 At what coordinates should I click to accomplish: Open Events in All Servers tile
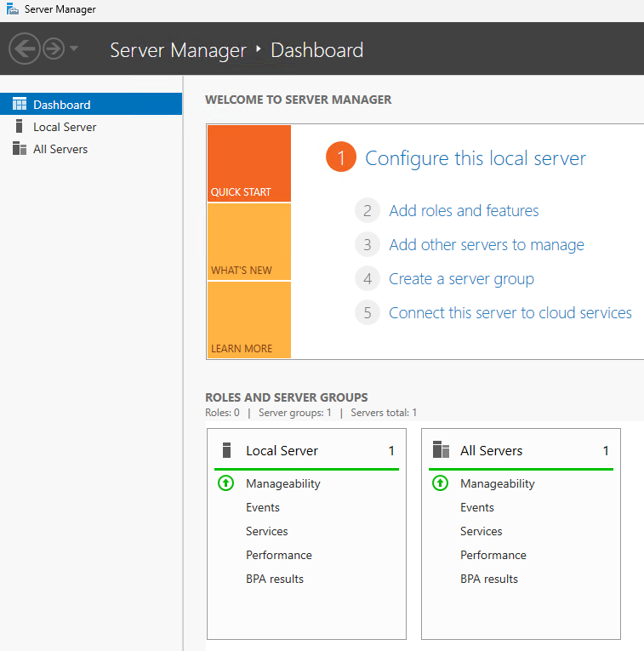[x=477, y=507]
